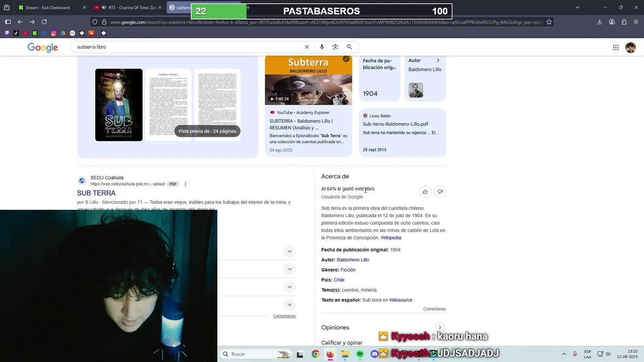The height and width of the screenshot is (362, 644).
Task: Click inside the Google search field
Action: pyautogui.click(x=189, y=47)
